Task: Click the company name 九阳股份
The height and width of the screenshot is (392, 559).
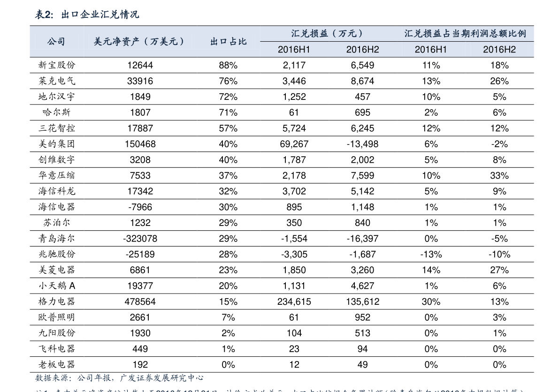Action: (57, 333)
